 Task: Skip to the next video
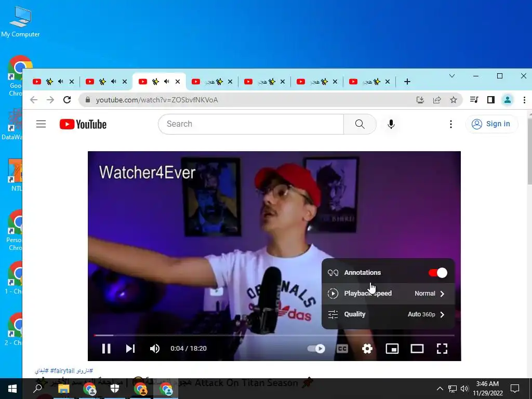130,349
